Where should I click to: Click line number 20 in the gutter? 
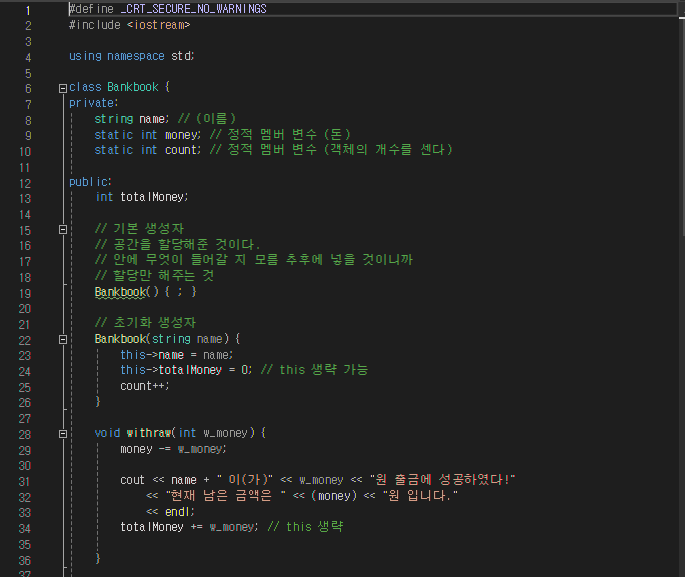tap(25, 309)
